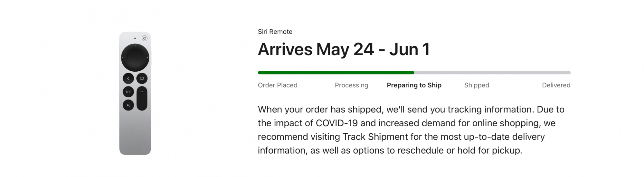Click the COVID-19 shipping notice paragraph
The image size is (644, 177).
[x=411, y=130]
